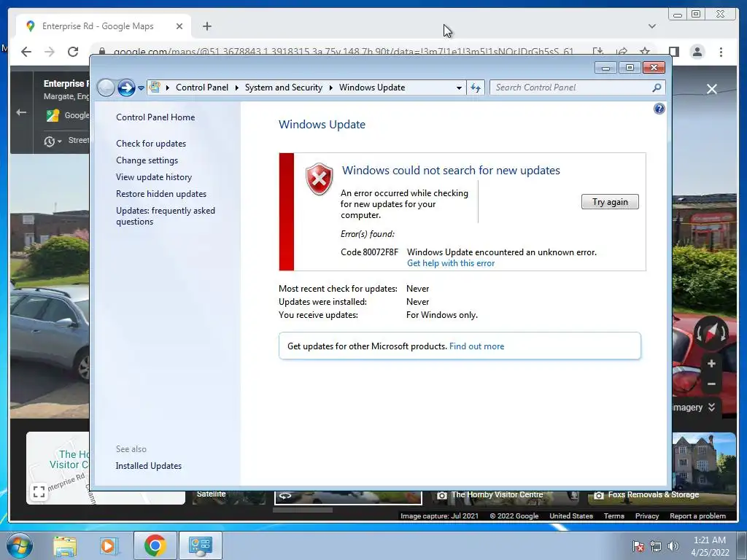Click Privacy link in Maps footer
The height and width of the screenshot is (560, 747).
(x=646, y=516)
